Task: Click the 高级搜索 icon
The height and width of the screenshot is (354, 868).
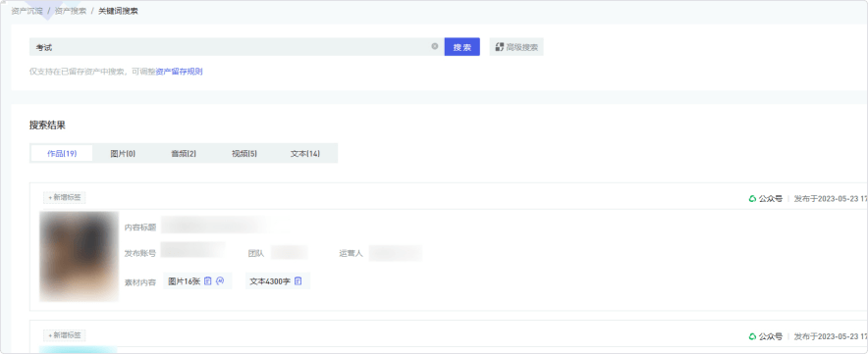Action: pos(500,47)
